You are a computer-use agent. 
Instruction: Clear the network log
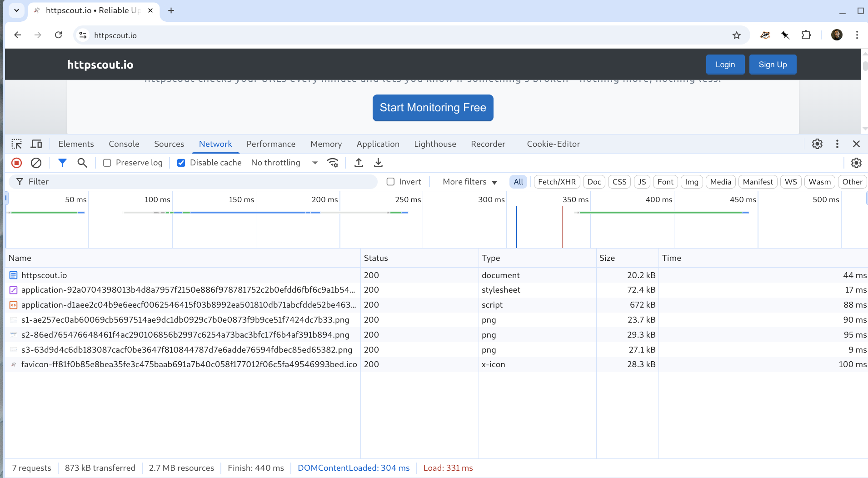[36, 163]
